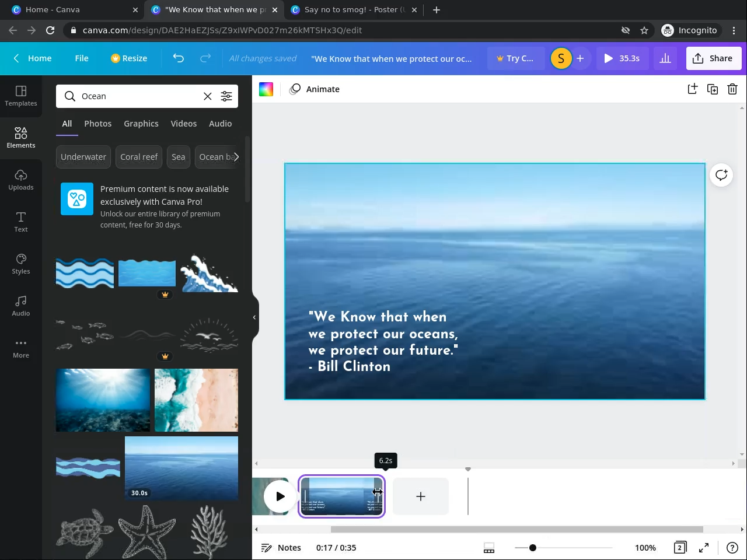
Task: Open the Help menu
Action: (x=732, y=548)
